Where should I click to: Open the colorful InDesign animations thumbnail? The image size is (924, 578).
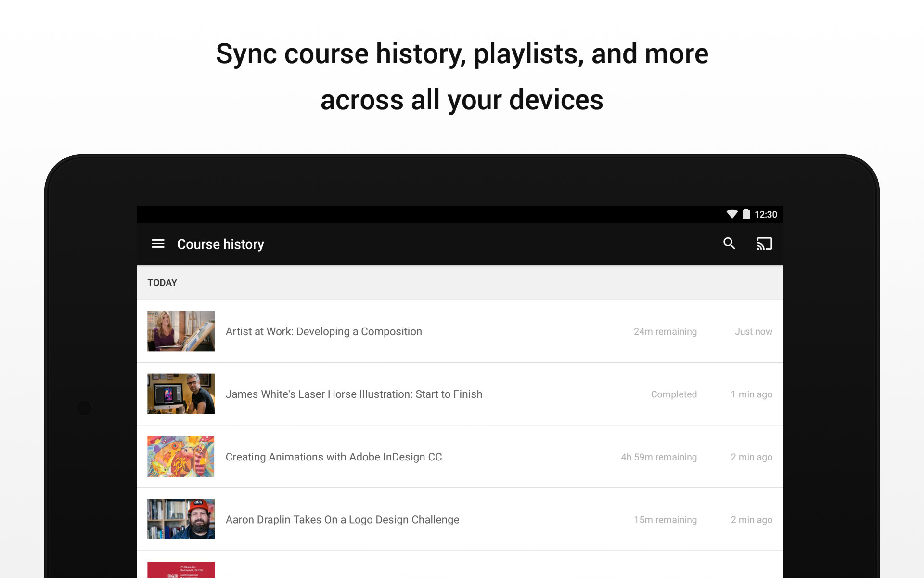point(181,456)
